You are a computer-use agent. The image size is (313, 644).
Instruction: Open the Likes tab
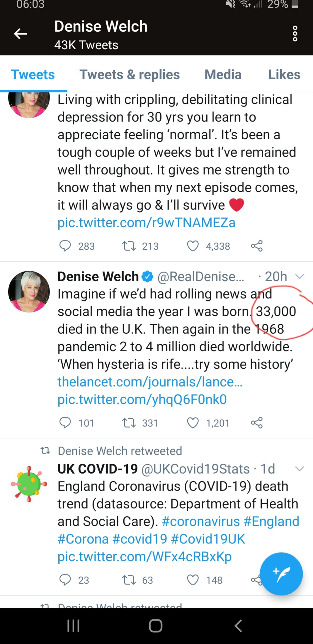[x=284, y=74]
